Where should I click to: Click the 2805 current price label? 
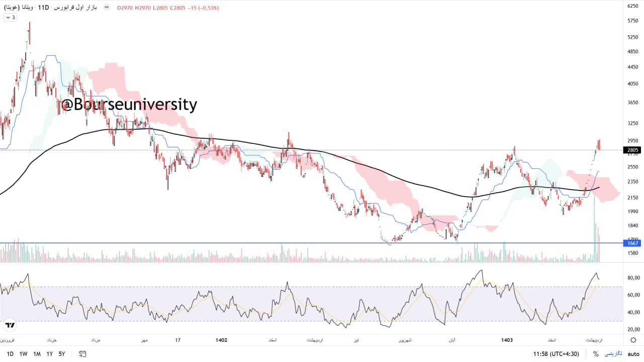coord(633,150)
